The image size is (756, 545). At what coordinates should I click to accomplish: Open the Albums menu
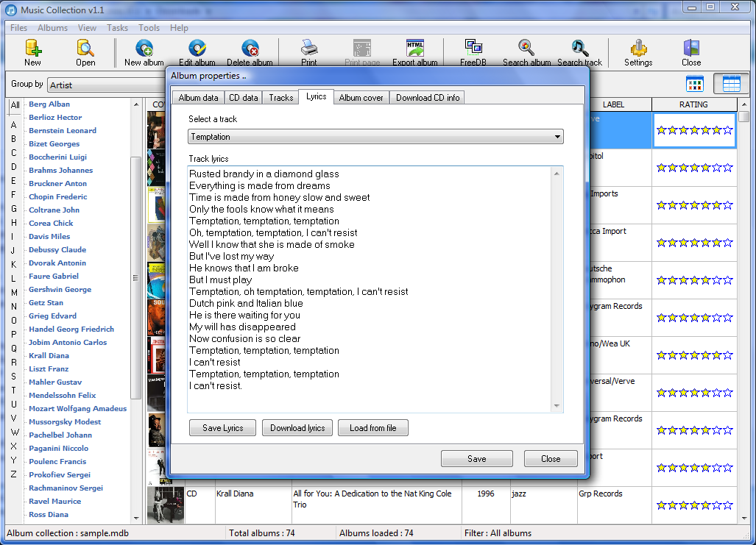tap(52, 28)
